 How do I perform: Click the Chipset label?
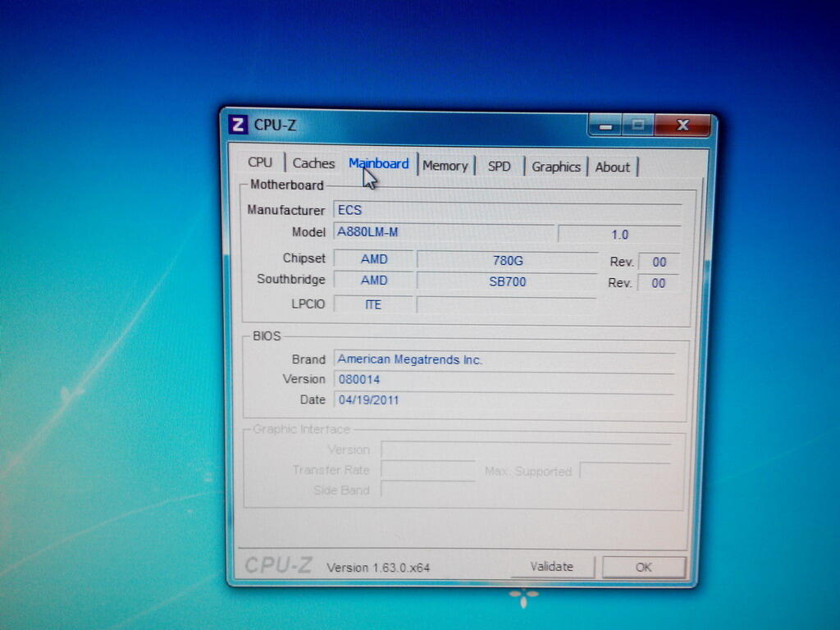click(304, 258)
